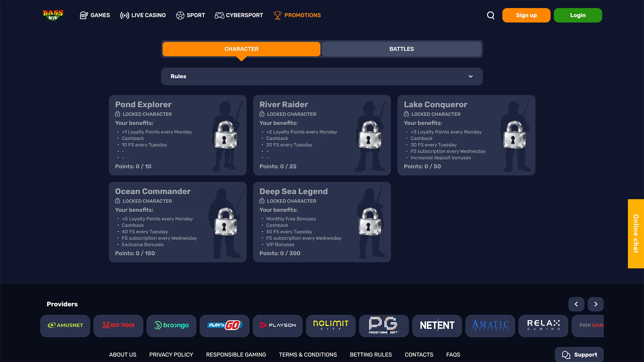Click the Games slot machine icon
Image resolution: width=644 pixels, height=362 pixels.
[x=84, y=15]
